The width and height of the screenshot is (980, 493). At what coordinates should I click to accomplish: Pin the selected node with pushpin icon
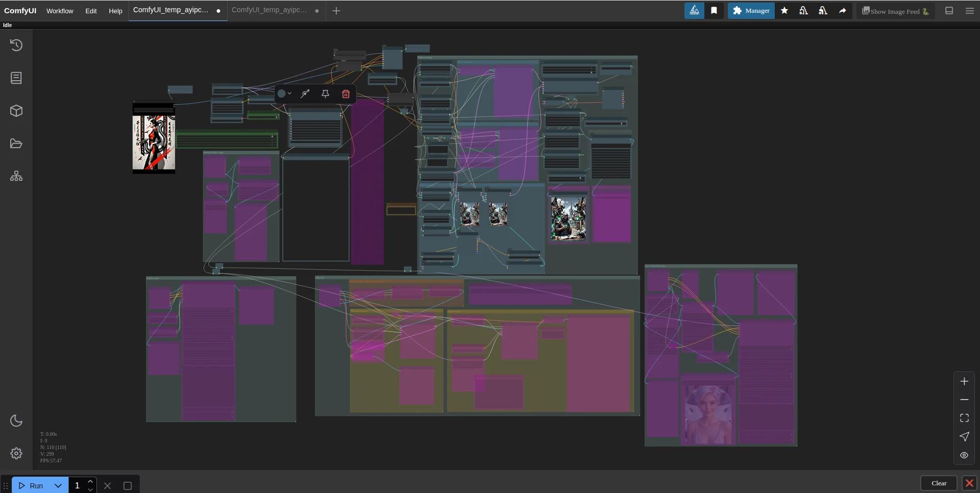[x=325, y=94]
